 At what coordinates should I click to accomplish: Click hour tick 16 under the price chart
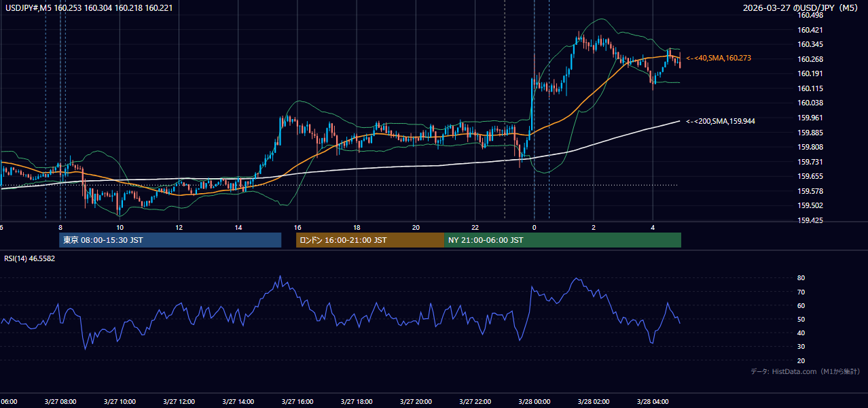(297, 227)
